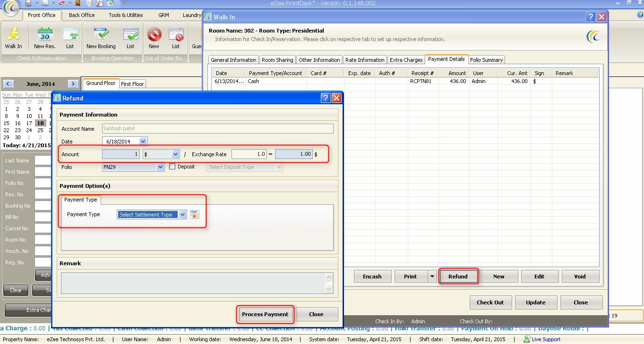Open the Select Deposit Type dropdown
The height and width of the screenshot is (344, 644).
tap(279, 167)
